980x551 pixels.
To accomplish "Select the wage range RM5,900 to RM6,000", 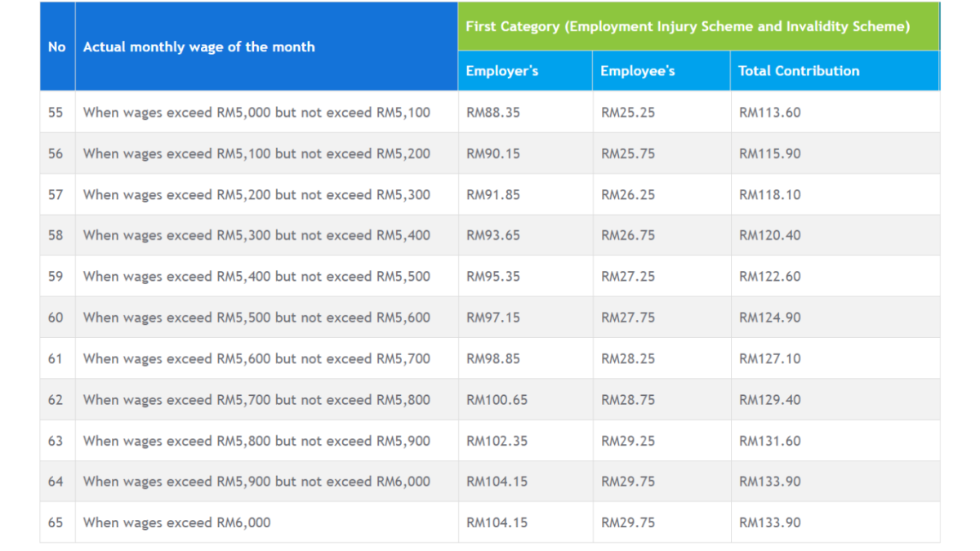I will coord(256,482).
